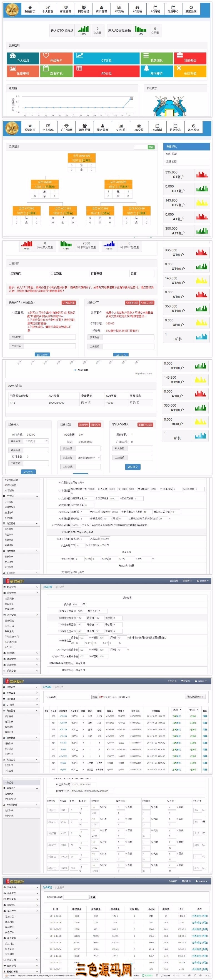Open 推荐图谱 in 快捷导航 panel

pyautogui.click(x=171, y=162)
